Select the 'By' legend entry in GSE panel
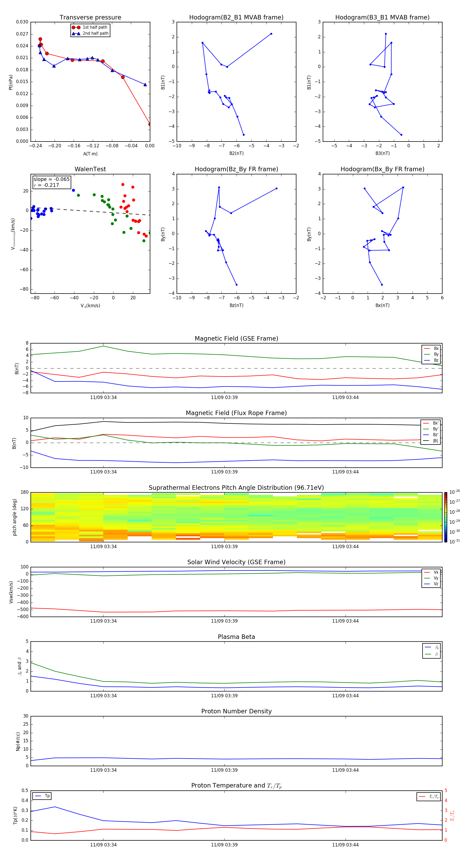Viewport: 473px width, 868px height. coord(431,355)
